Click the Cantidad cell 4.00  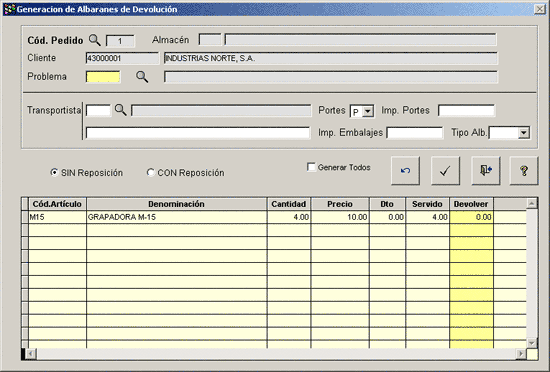[x=289, y=217]
